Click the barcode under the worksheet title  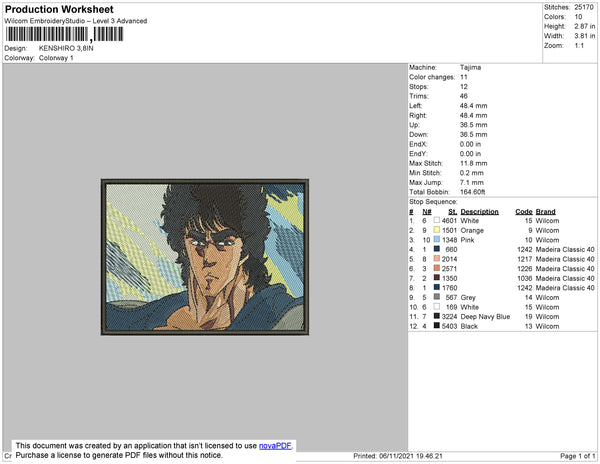[x=64, y=34]
